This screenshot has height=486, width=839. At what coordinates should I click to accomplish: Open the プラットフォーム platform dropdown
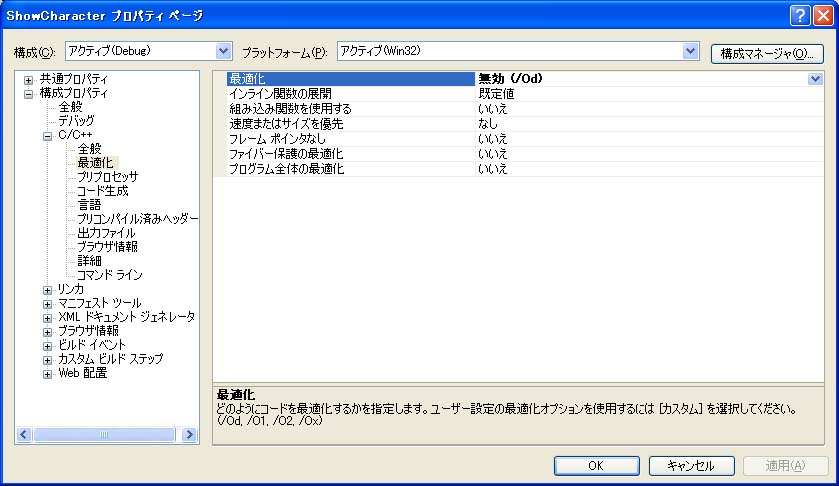[690, 51]
